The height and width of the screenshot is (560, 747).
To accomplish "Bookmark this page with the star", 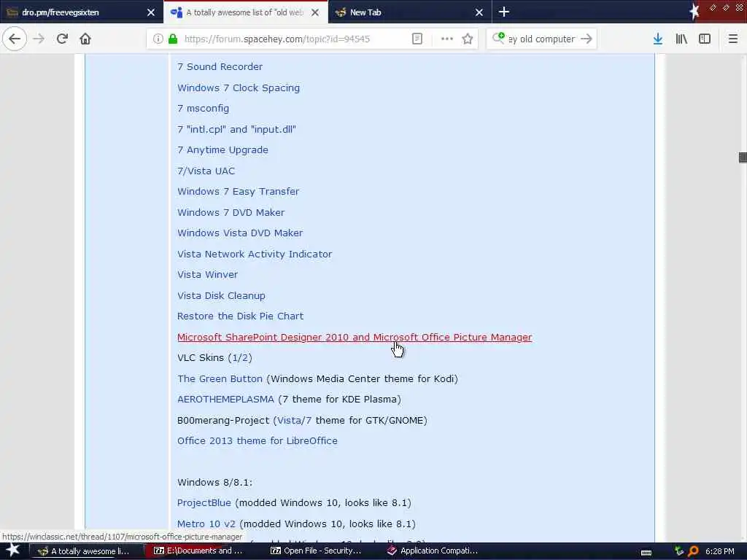I will click(468, 39).
